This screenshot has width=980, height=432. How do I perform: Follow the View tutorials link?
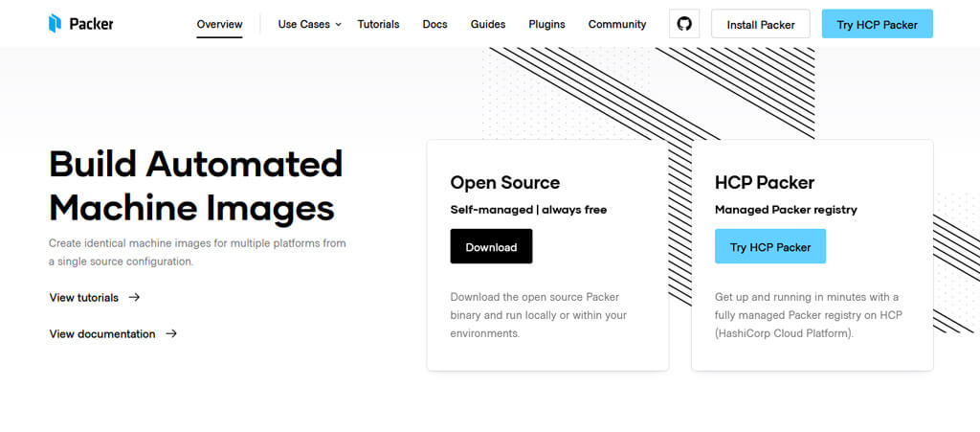point(84,298)
